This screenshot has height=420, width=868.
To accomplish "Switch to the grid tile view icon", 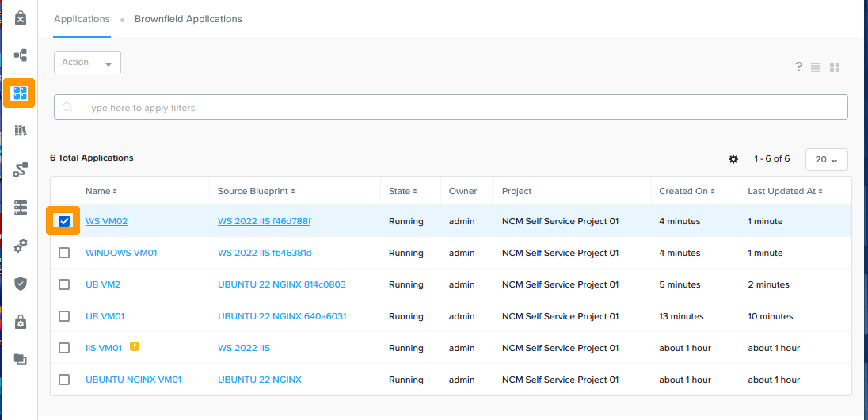I will pos(834,67).
